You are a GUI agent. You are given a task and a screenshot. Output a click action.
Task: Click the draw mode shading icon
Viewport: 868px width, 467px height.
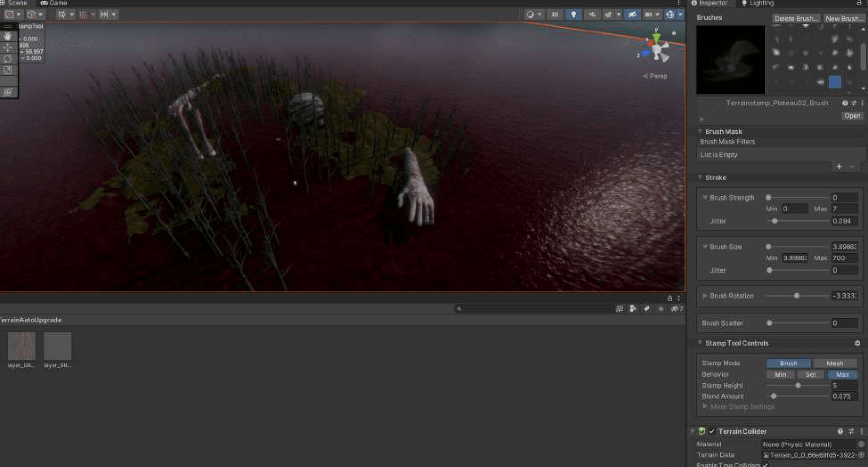tap(530, 14)
